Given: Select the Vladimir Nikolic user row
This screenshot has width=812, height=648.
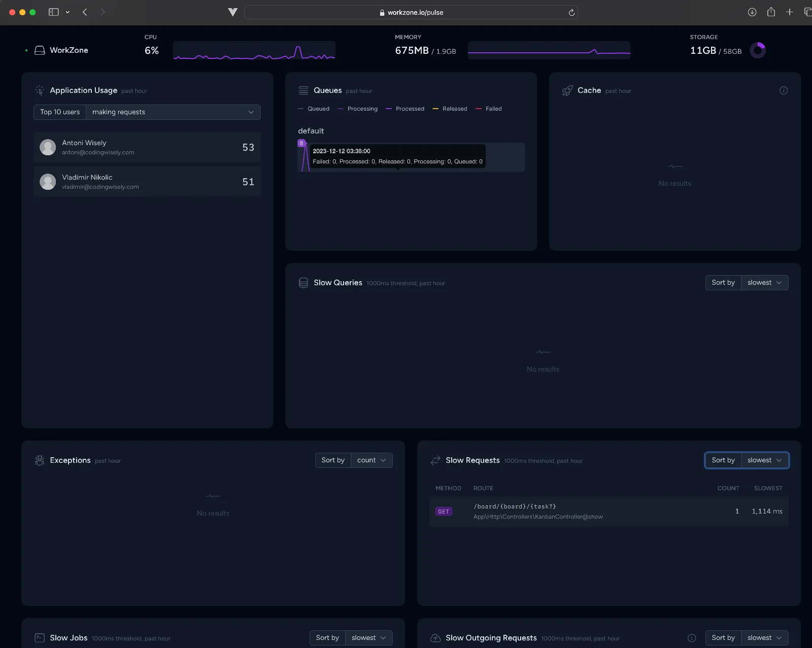Looking at the screenshot, I should point(147,182).
